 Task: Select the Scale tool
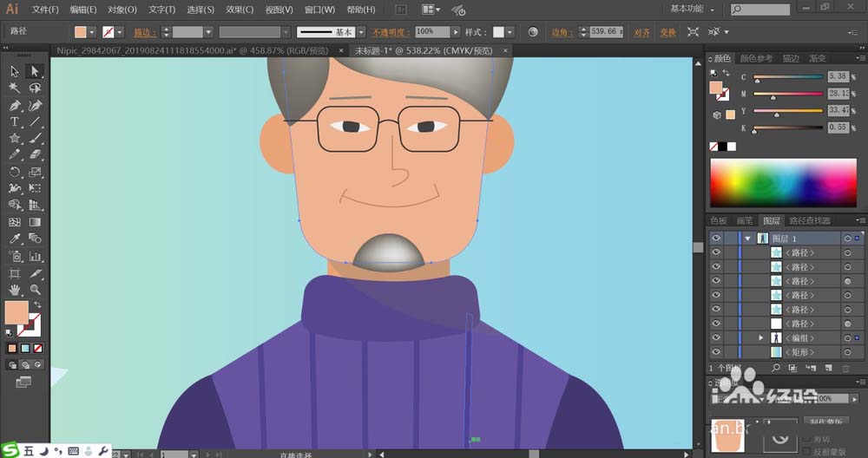pos(35,172)
